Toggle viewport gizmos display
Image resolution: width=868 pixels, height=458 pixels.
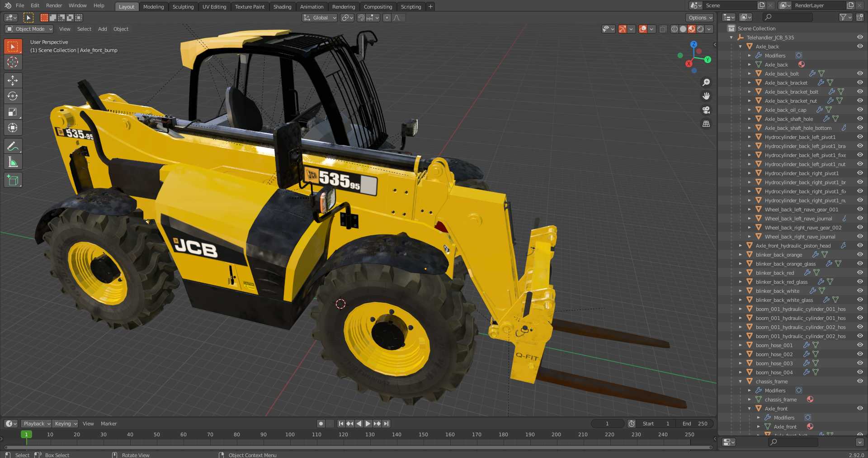[623, 29]
